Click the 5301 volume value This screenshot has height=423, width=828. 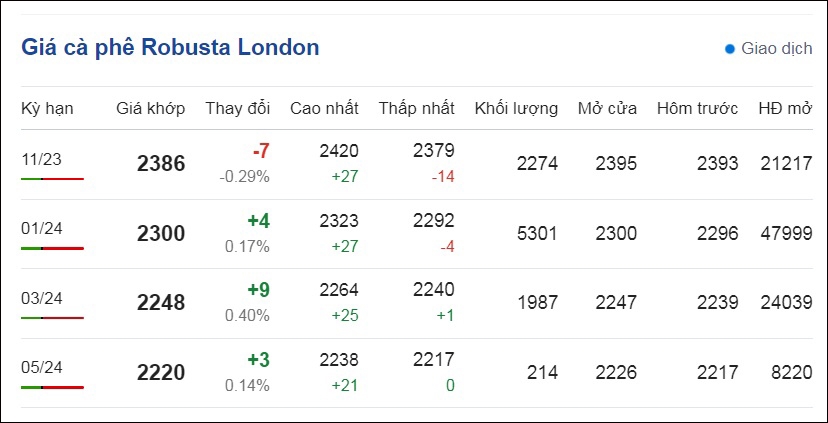click(537, 233)
